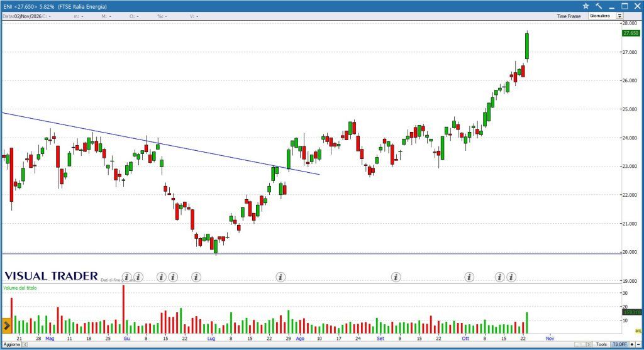Click the Nov month label on time axis
This screenshot has height=350, width=644.
point(550,339)
